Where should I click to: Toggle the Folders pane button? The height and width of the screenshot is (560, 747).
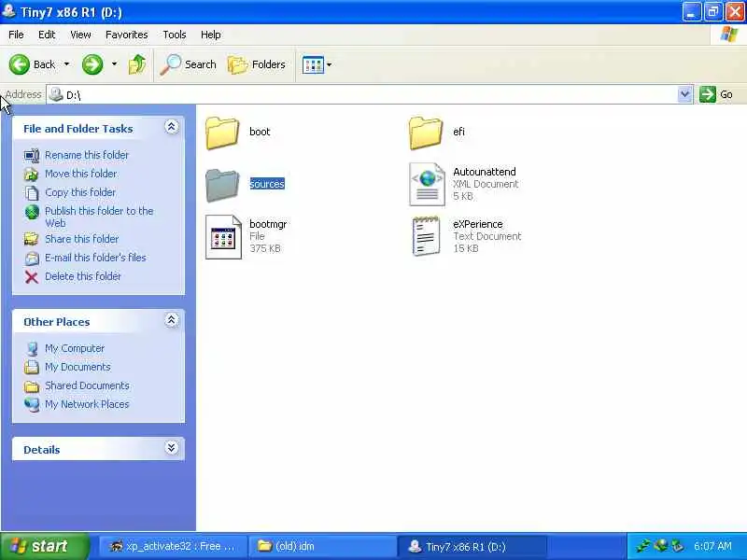pyautogui.click(x=256, y=64)
